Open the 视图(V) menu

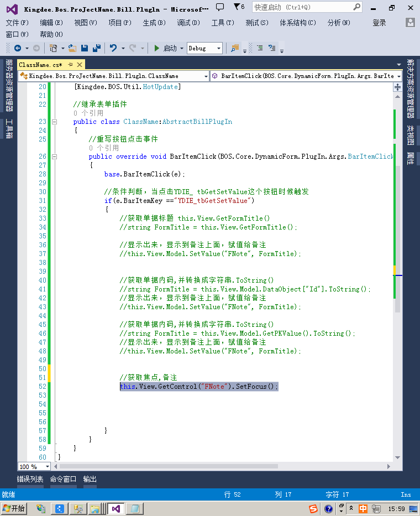(x=86, y=23)
